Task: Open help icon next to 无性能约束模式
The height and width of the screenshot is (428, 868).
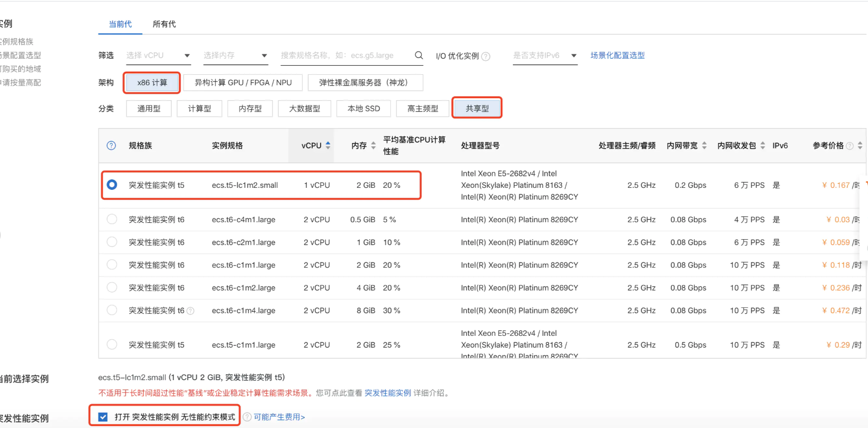Action: click(247, 417)
